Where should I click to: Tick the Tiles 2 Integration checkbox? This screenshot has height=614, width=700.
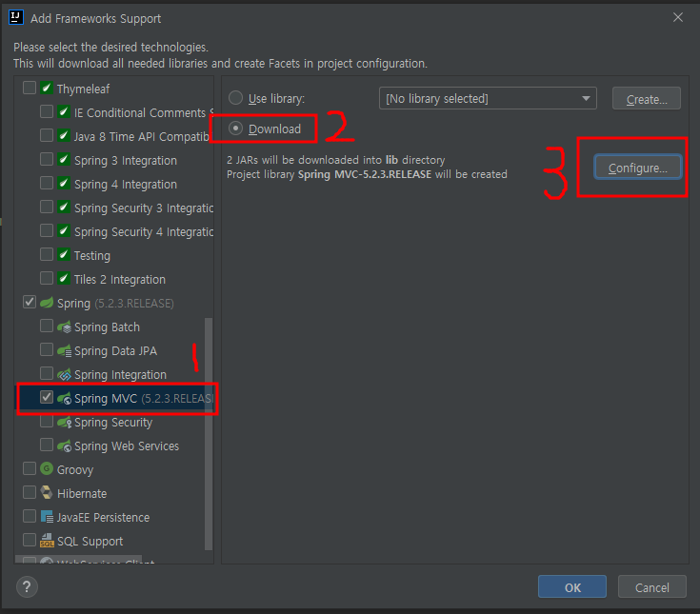coord(47,278)
